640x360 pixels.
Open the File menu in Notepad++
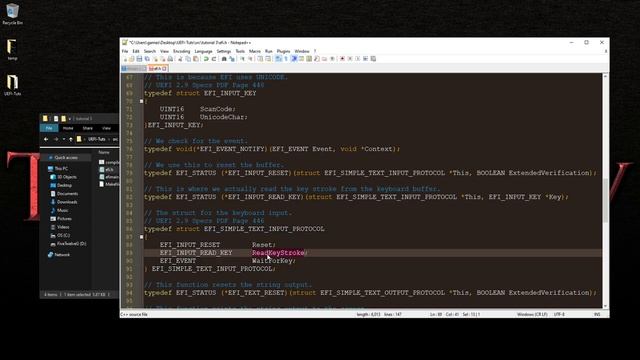point(125,51)
